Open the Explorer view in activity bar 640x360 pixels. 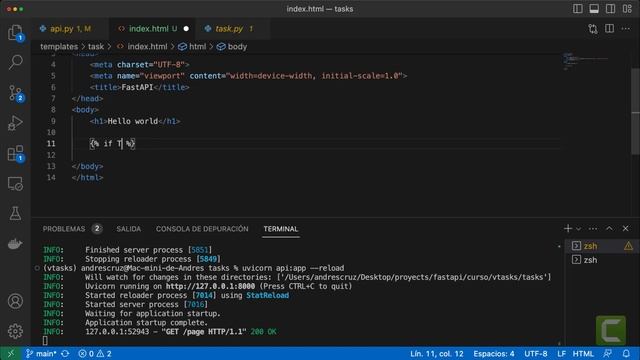[x=16, y=33]
